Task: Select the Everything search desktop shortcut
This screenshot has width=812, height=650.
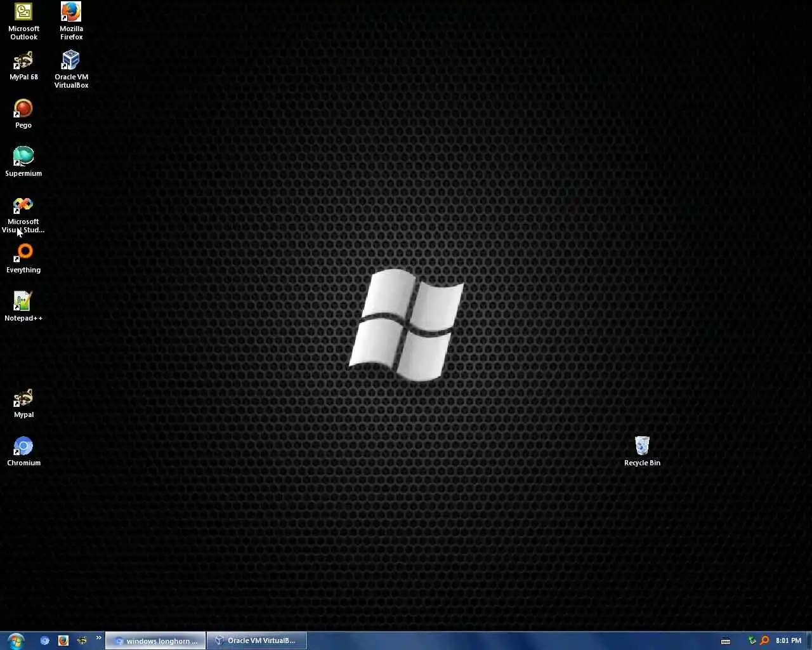Action: click(x=23, y=258)
